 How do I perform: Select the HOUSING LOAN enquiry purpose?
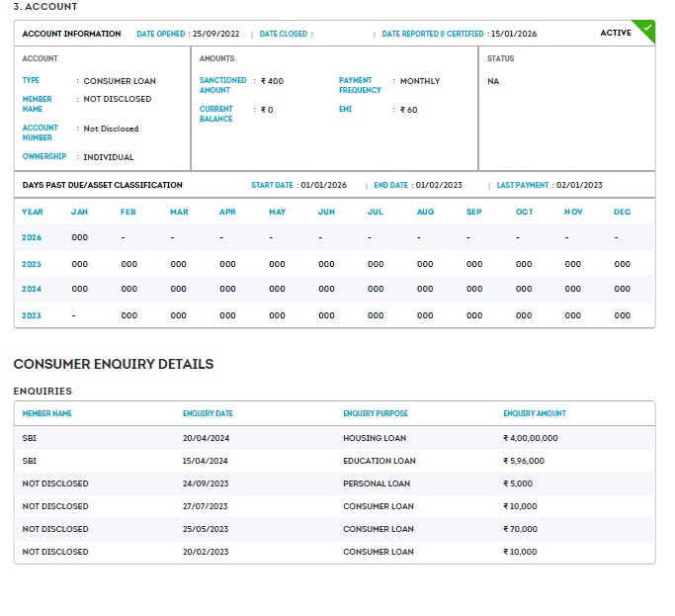(x=375, y=438)
